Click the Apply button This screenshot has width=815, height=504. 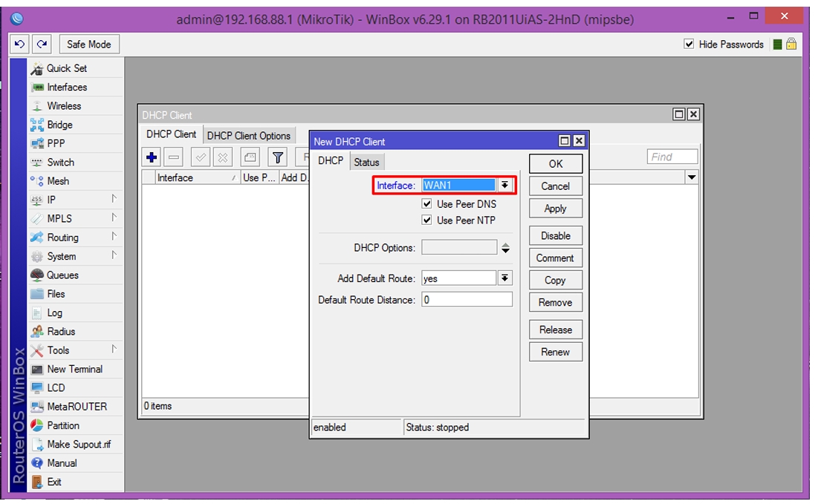(x=556, y=209)
